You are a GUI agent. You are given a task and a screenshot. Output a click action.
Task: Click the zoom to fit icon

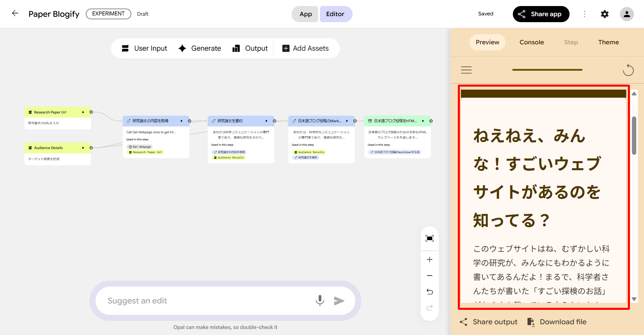(429, 238)
